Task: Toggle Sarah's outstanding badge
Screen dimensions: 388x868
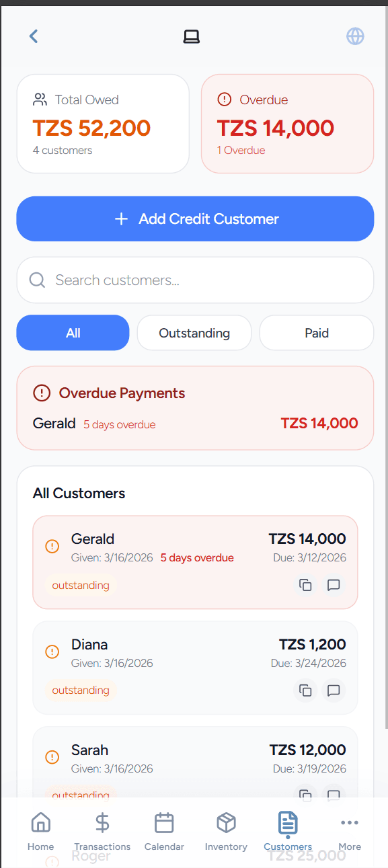Action: click(81, 795)
